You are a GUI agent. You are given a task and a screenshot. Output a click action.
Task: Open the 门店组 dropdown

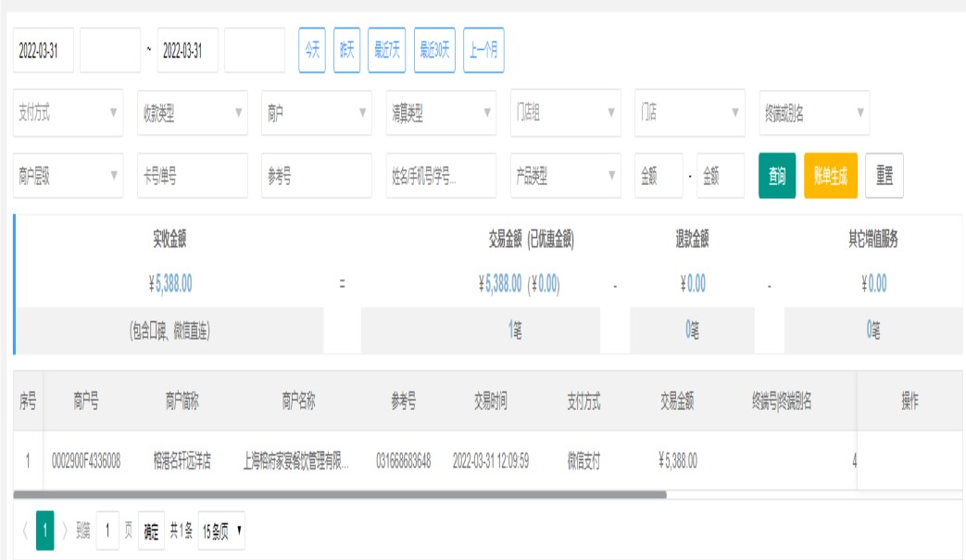pos(565,113)
